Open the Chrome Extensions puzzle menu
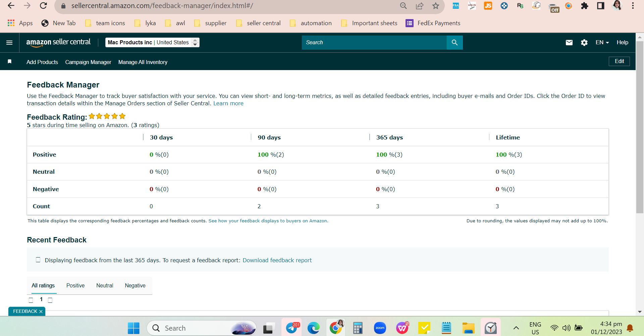The height and width of the screenshot is (336, 644). (585, 6)
